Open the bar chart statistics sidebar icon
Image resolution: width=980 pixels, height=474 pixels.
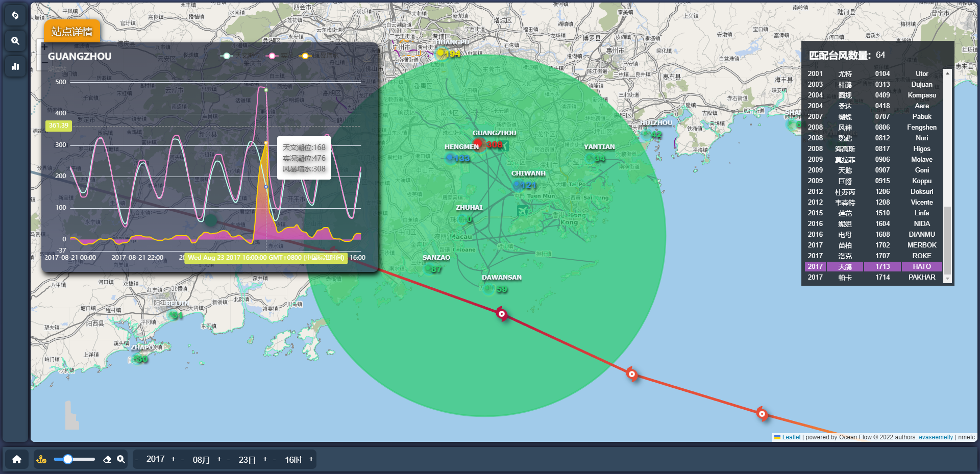tap(15, 66)
